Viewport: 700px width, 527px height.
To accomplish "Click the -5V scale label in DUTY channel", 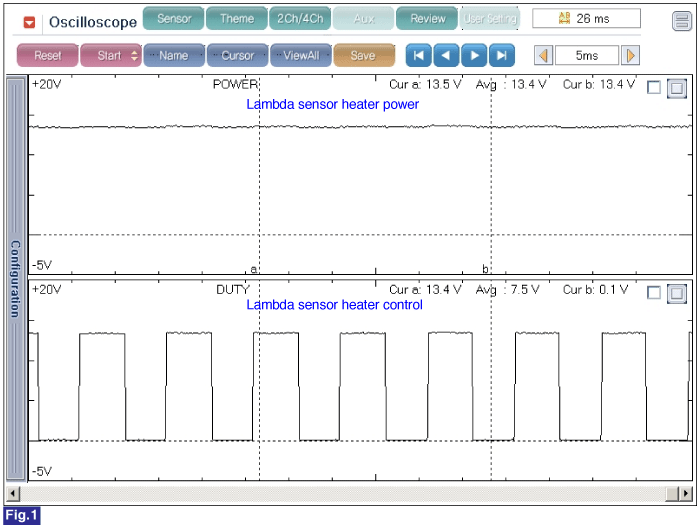I will pyautogui.click(x=42, y=471).
